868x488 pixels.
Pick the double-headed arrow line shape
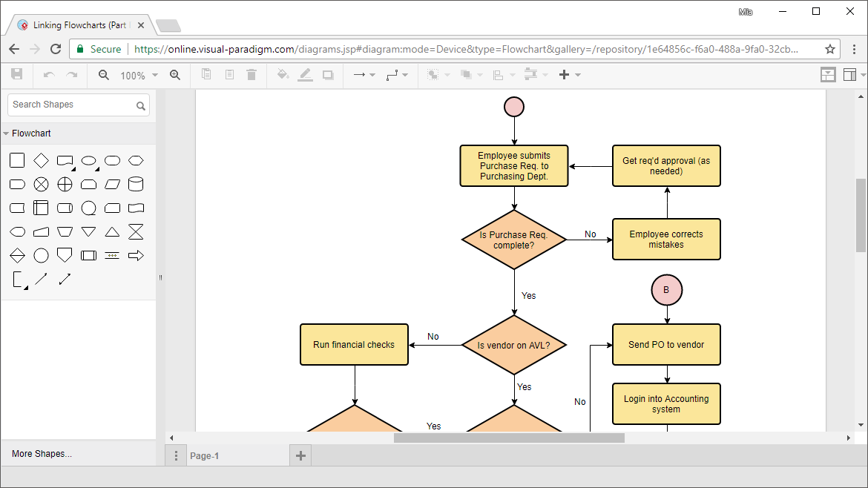pos(65,279)
